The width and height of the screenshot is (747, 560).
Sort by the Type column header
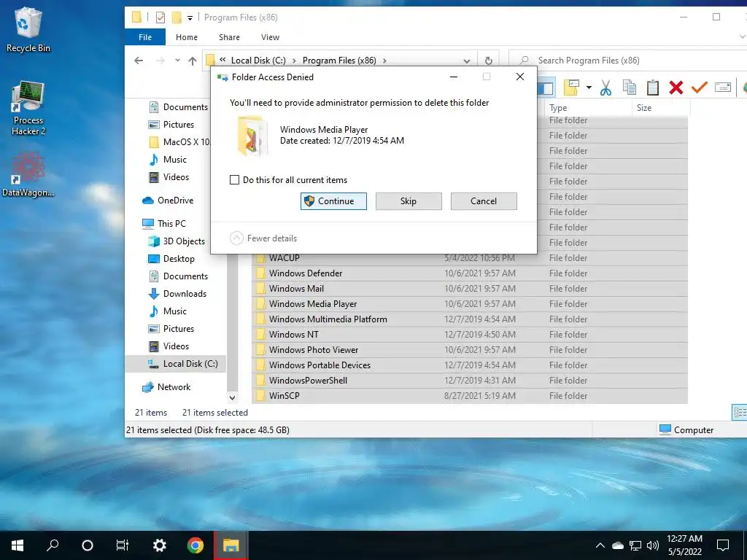pos(587,108)
